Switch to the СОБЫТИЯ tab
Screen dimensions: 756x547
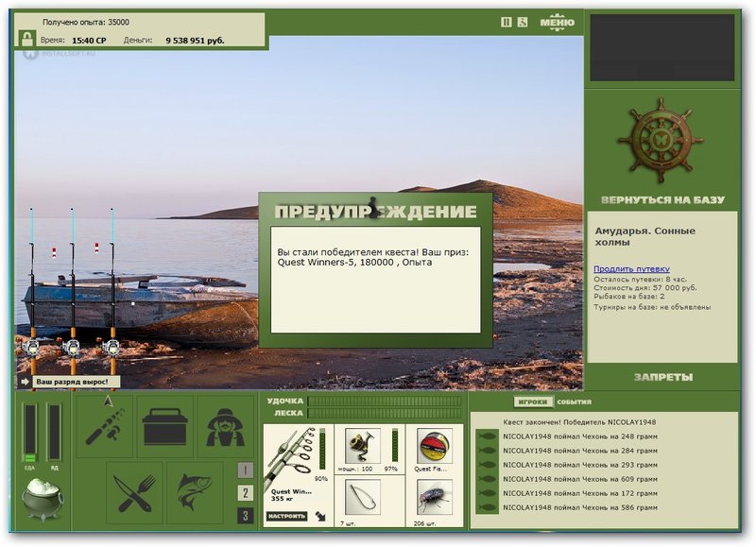click(x=574, y=402)
